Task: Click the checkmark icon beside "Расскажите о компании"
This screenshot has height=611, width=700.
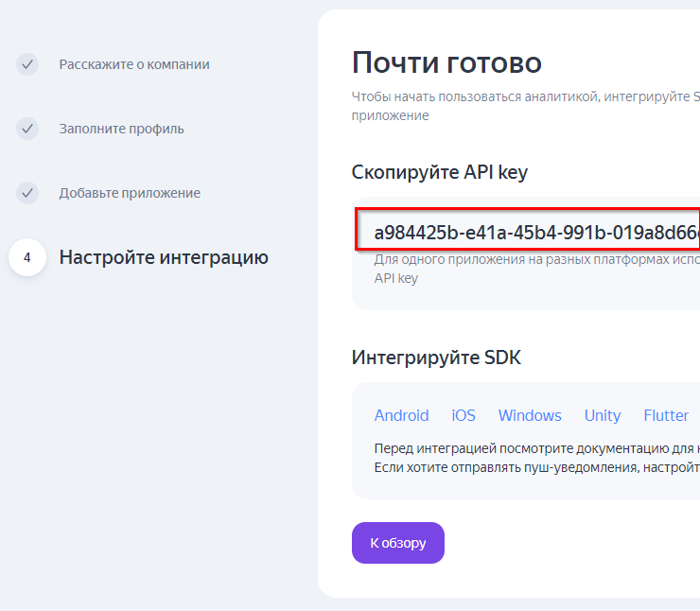Action: (27, 64)
